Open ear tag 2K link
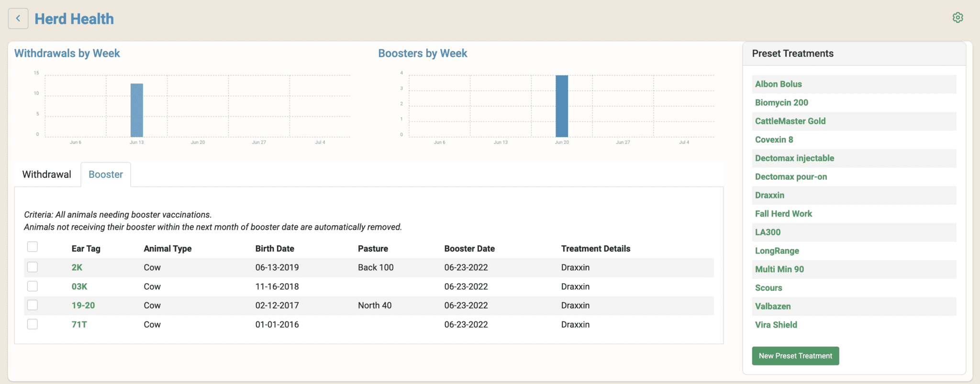The height and width of the screenshot is (384, 980). [x=77, y=267]
